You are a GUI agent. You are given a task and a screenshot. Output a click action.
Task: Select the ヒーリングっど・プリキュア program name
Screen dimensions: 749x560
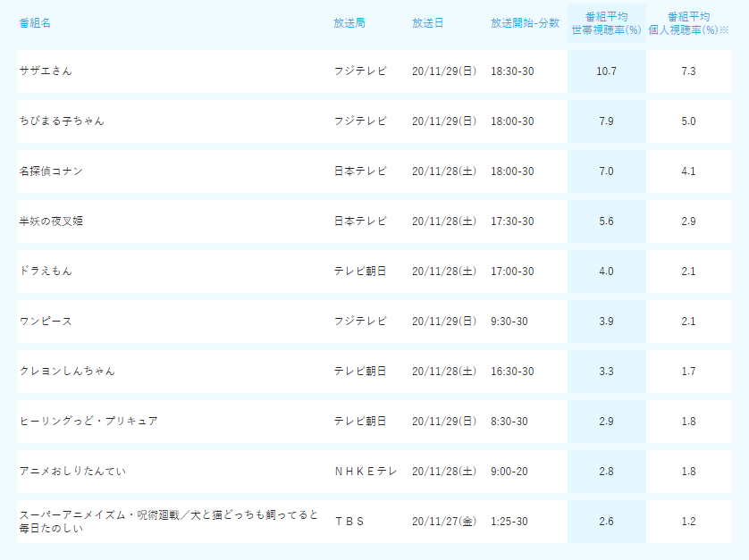88,421
